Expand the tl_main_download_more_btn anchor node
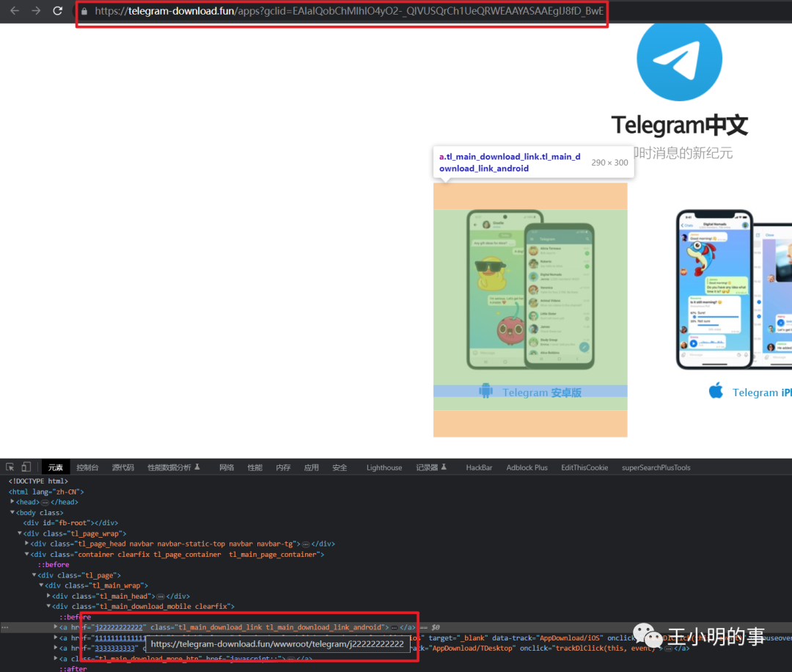The image size is (792, 672). (56, 658)
